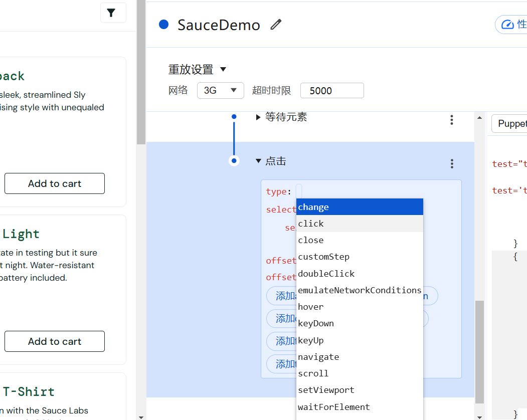Choose doubleClick from type list
This screenshot has height=420, width=527.
(360, 274)
